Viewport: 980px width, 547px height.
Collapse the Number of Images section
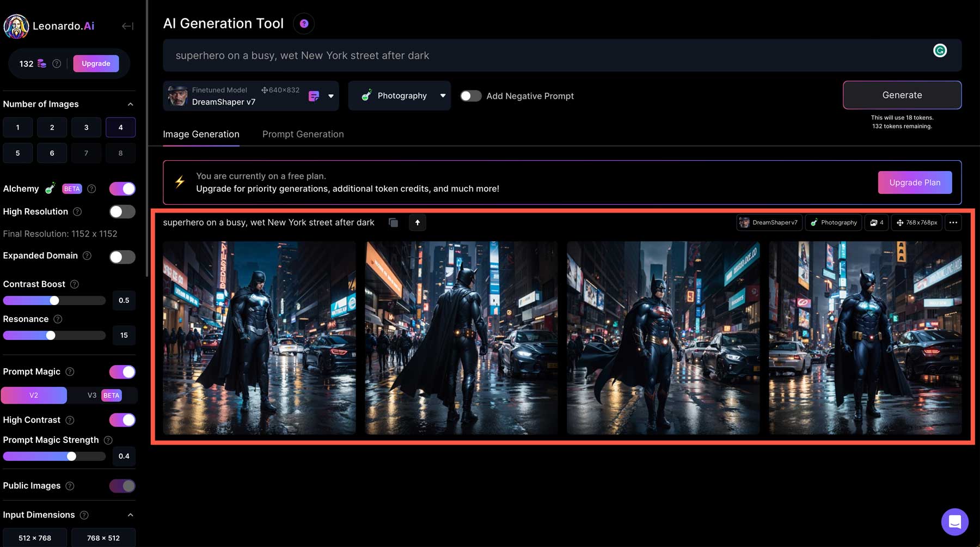[x=130, y=104]
